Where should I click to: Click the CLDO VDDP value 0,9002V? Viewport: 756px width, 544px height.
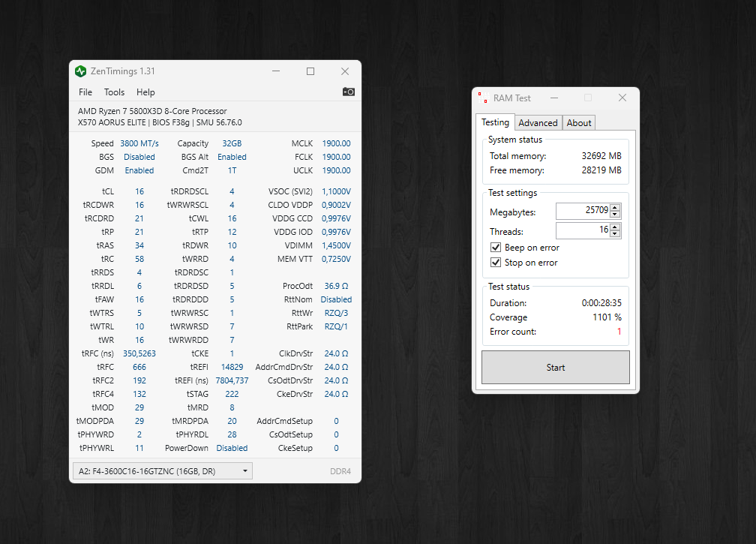[336, 205]
